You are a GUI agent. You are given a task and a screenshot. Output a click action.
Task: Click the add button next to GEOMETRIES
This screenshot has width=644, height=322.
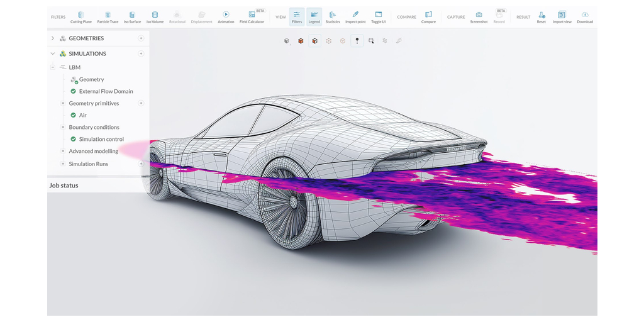[141, 38]
